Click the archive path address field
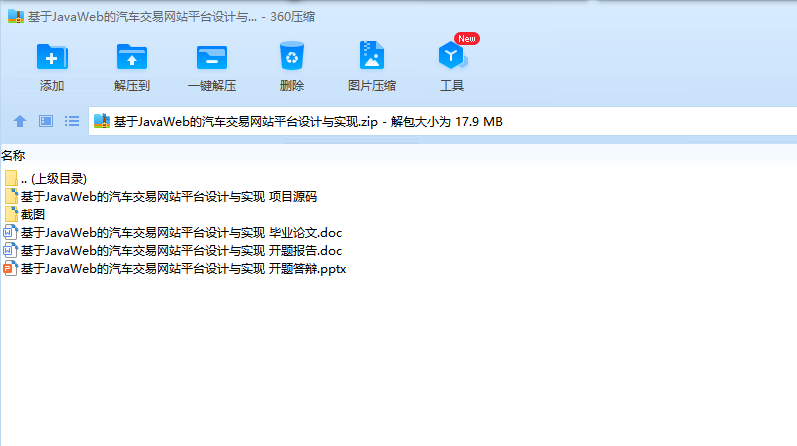The height and width of the screenshot is (446, 797). [442, 122]
